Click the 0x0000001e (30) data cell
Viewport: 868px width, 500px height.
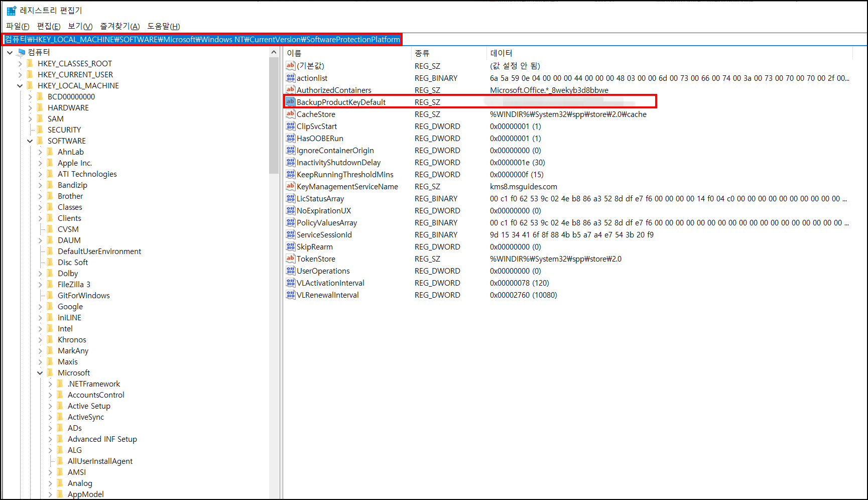pyautogui.click(x=518, y=162)
